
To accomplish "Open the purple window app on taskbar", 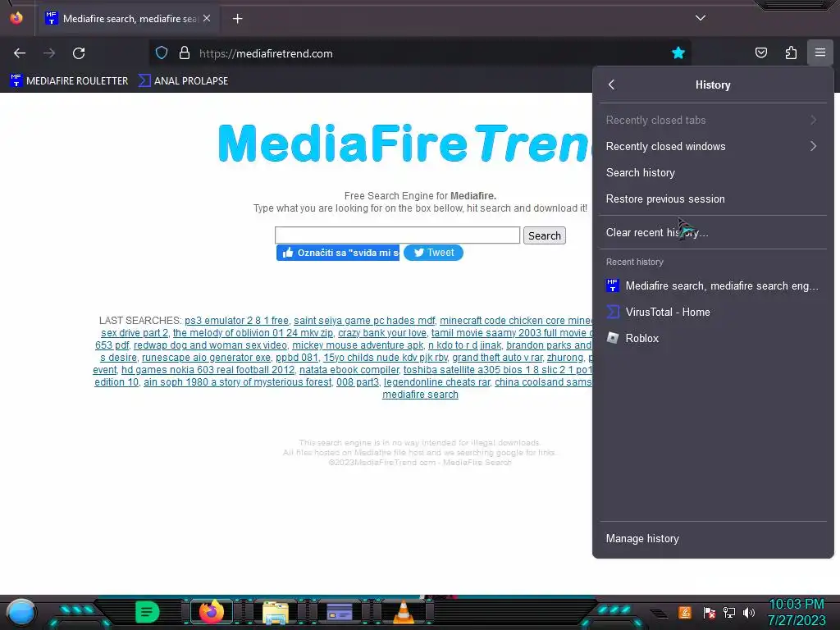I will coord(340,612).
